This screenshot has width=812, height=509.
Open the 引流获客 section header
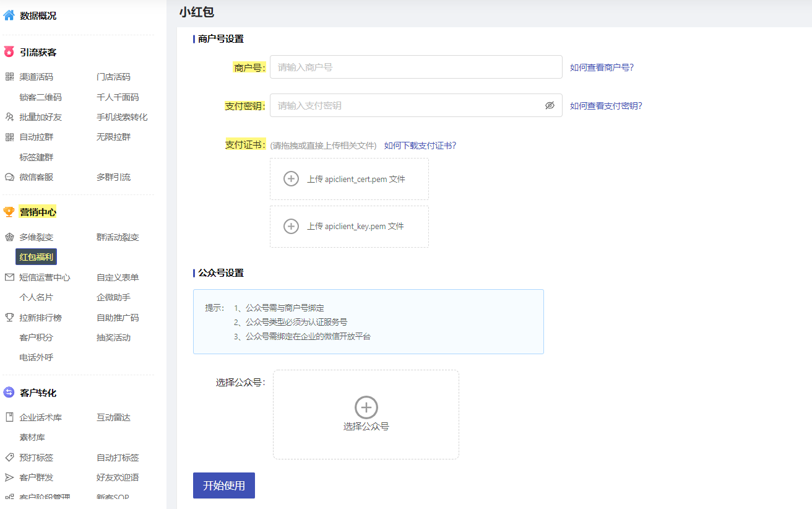pos(38,52)
